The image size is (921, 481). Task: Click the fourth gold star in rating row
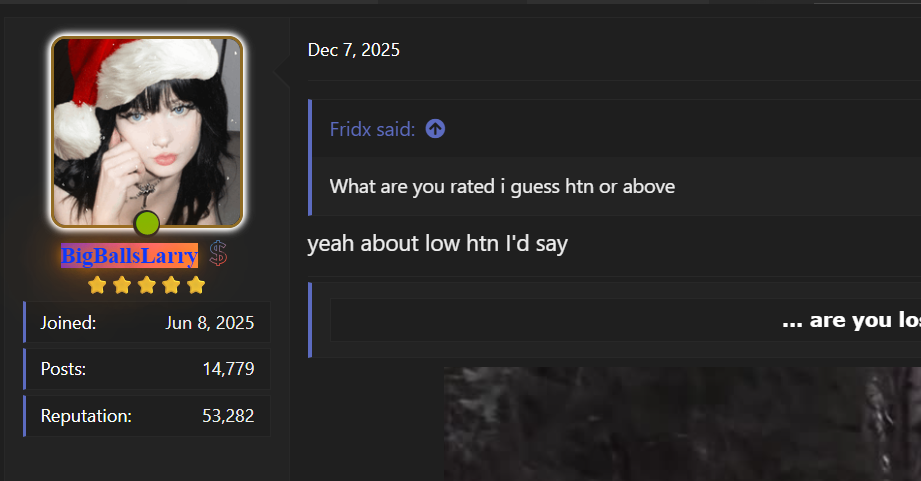coord(171,285)
